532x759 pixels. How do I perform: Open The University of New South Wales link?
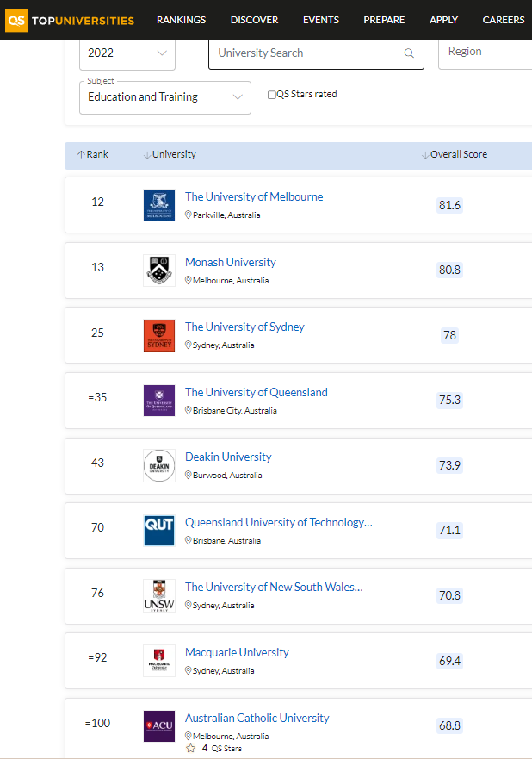(x=274, y=587)
